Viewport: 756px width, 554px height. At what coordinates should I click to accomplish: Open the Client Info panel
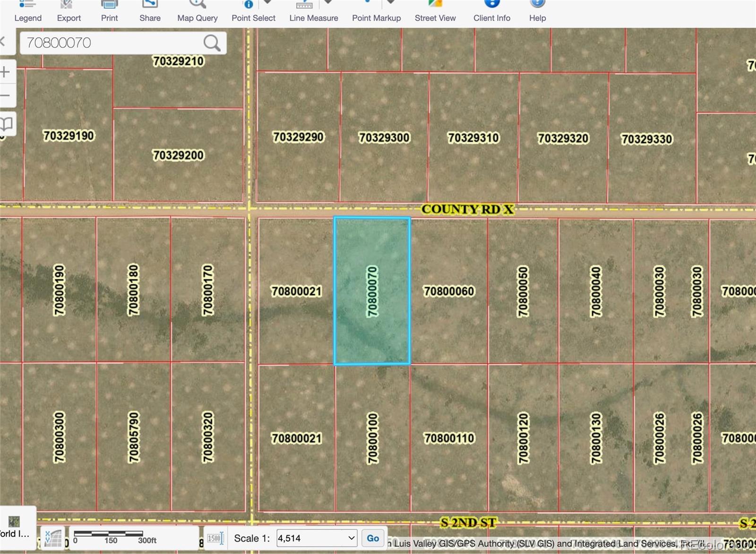491,7
